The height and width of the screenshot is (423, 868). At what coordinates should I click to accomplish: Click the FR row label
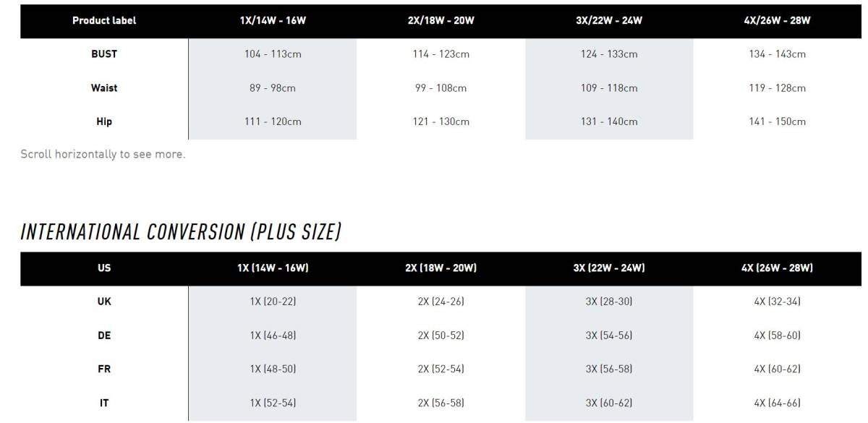(x=104, y=369)
